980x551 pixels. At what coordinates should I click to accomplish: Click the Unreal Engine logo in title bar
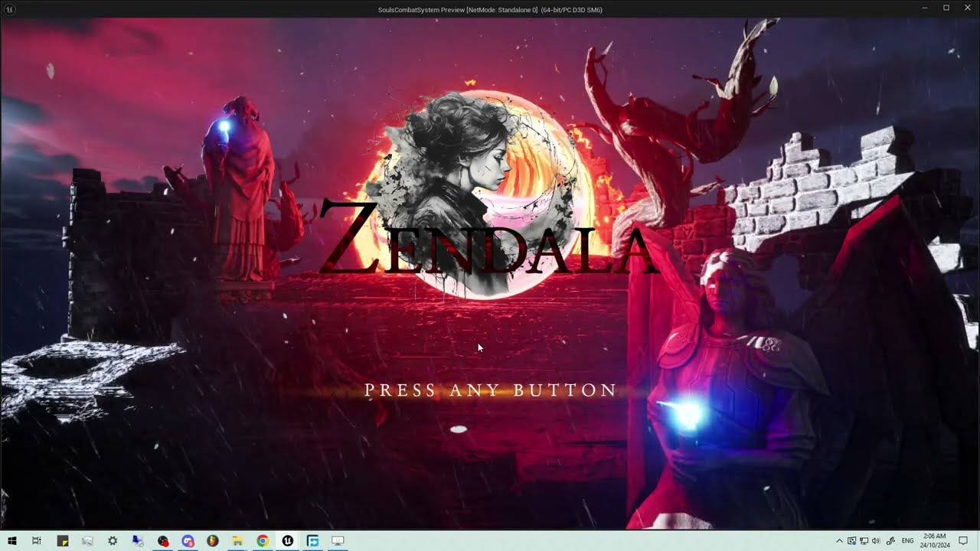(8, 9)
